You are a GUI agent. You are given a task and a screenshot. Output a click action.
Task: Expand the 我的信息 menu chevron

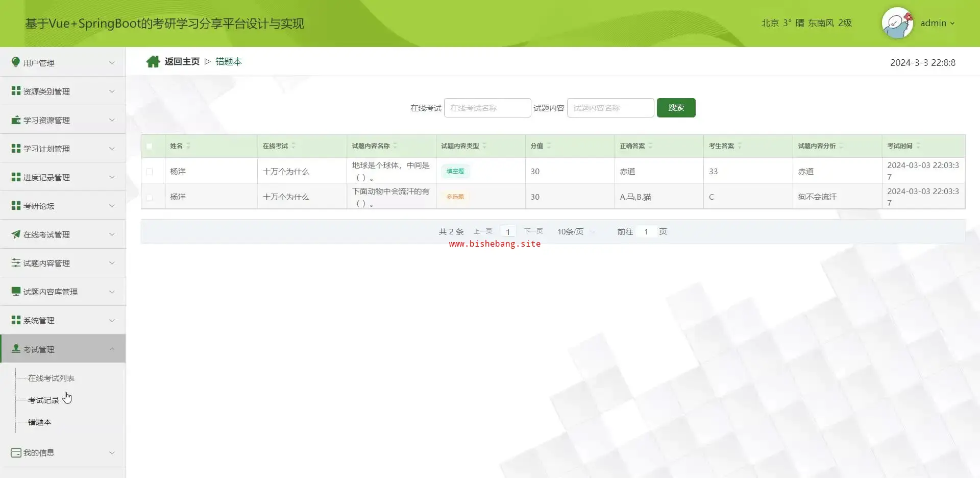click(112, 452)
